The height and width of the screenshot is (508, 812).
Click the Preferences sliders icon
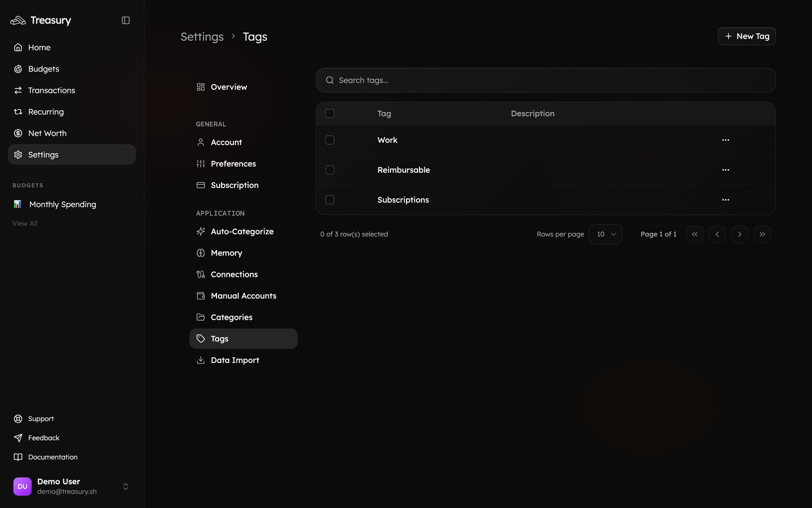[x=201, y=164]
